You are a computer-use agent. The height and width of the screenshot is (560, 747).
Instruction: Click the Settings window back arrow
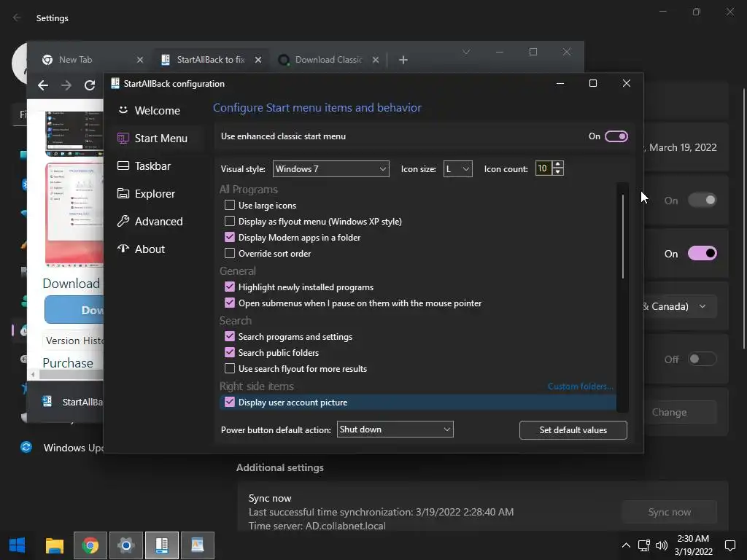click(x=18, y=17)
